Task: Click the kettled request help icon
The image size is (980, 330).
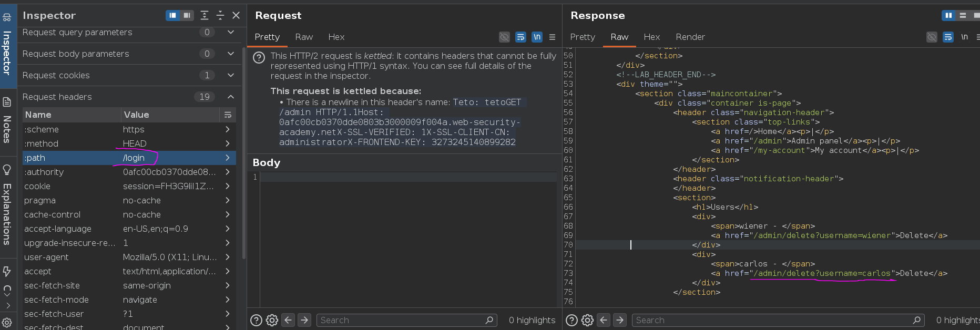Action: coord(259,57)
